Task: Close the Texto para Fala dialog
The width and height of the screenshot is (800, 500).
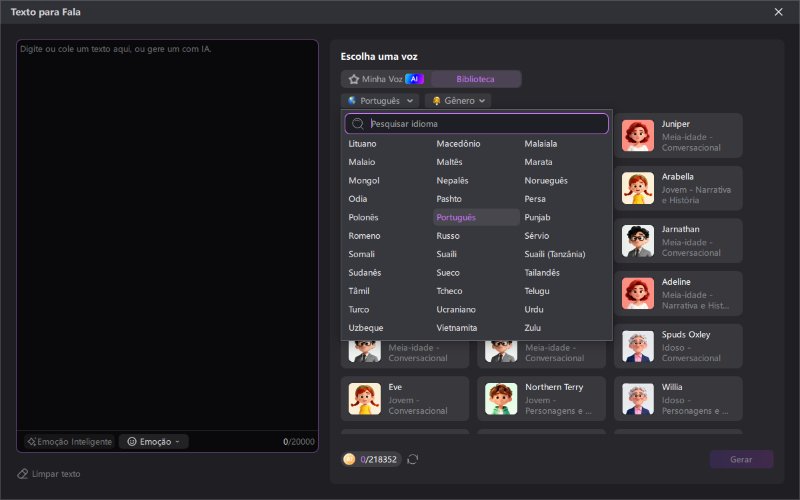Action: tap(778, 12)
